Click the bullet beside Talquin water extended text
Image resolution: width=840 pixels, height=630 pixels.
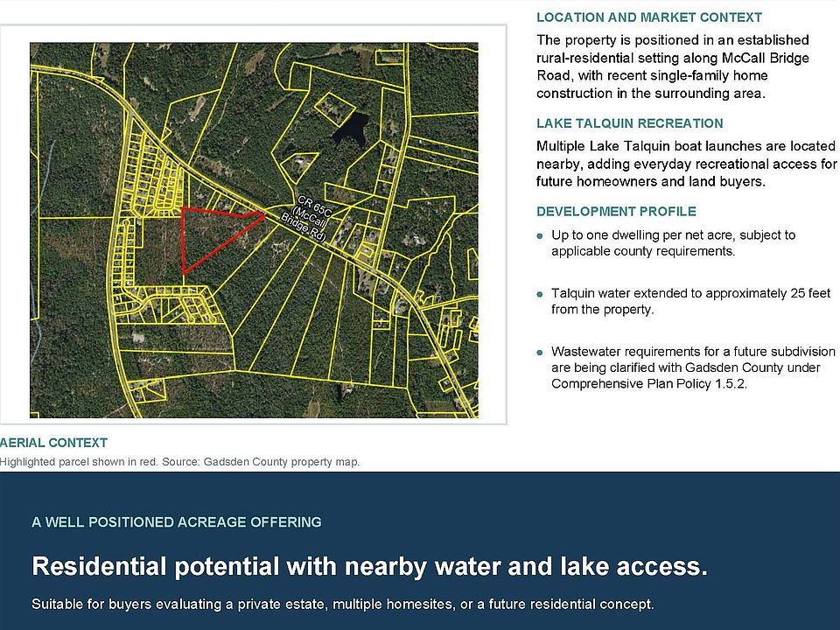pos(540,294)
